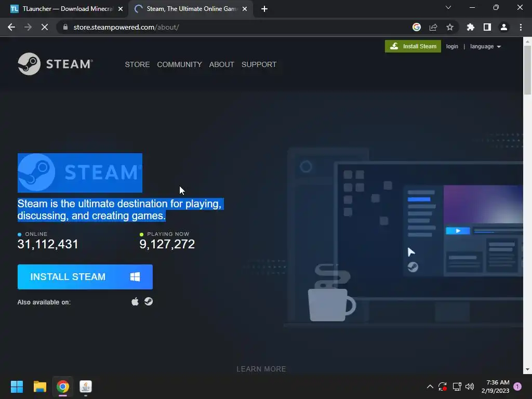Open the Extensions puzzle icon

[x=470, y=27]
